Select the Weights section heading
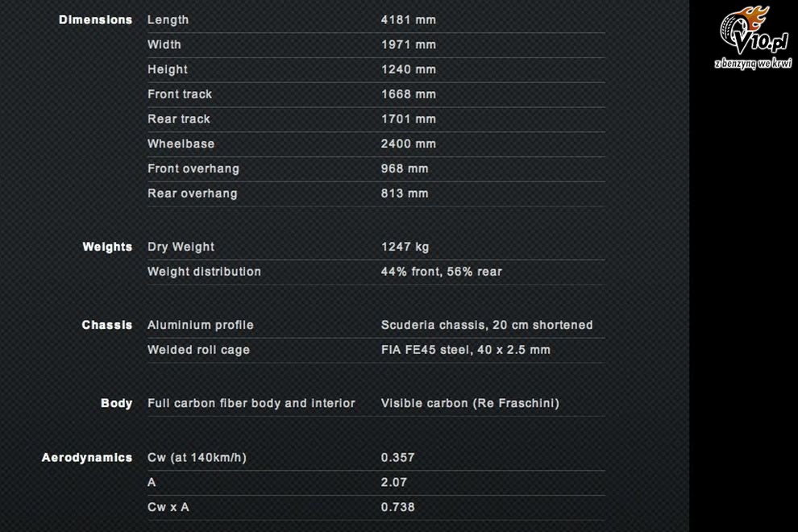Screen dimensions: 798x532 pos(107,247)
